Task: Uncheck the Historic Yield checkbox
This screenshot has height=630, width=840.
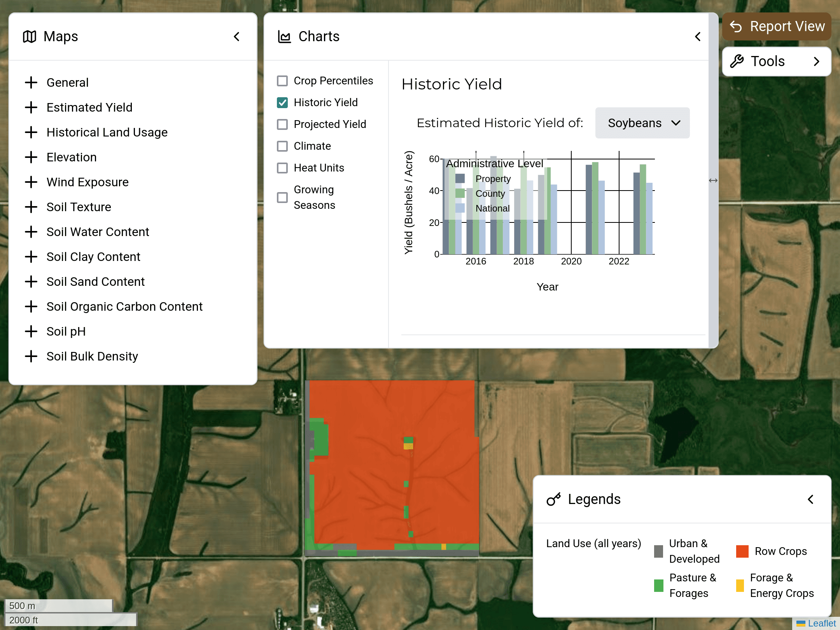Action: [282, 103]
